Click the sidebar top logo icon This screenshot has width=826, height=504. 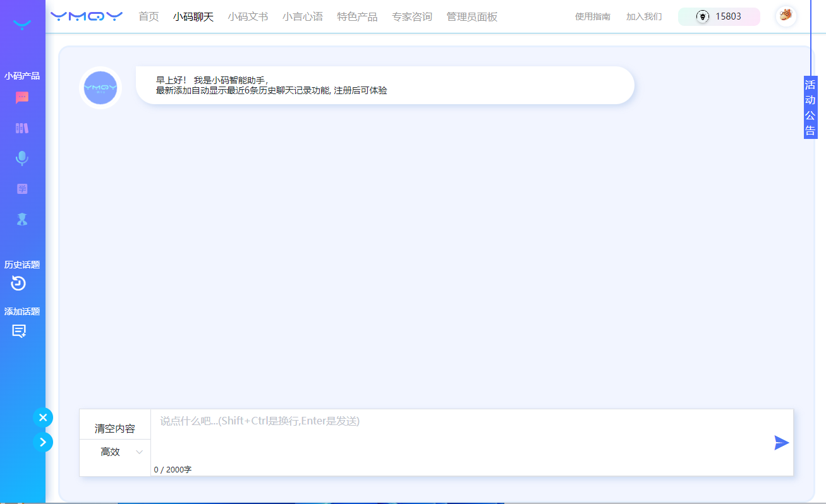point(22,25)
